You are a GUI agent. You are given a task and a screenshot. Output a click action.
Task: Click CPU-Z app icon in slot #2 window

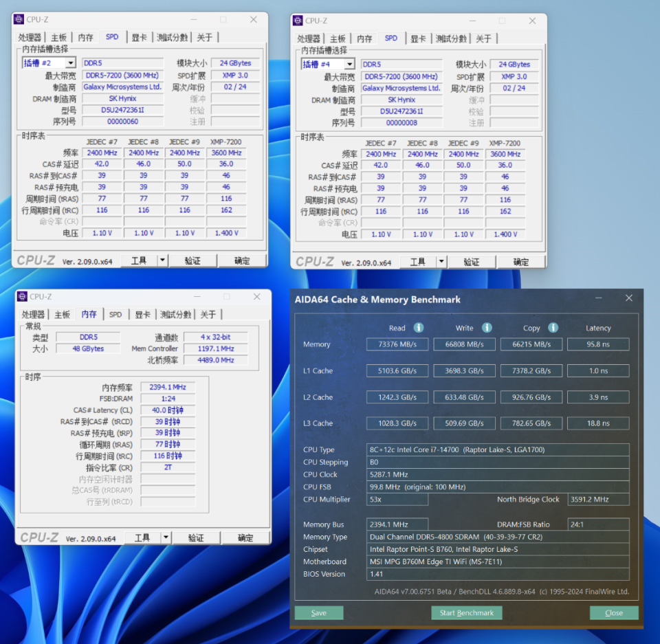(x=19, y=19)
